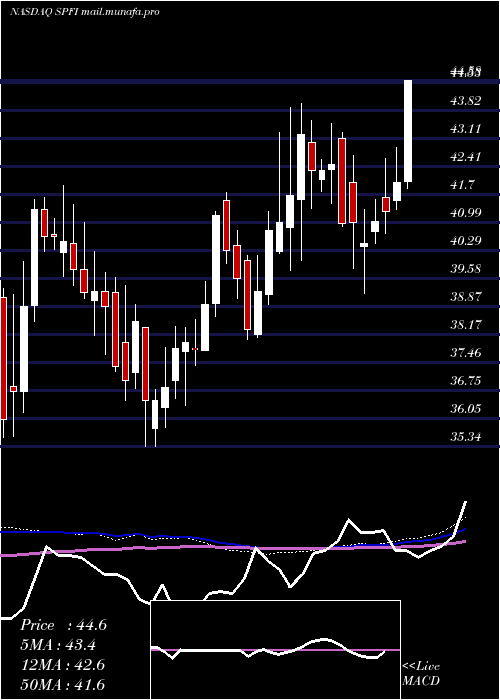Click the 42.41 price axis label
Screen dimensions: 500x700
coord(466,157)
